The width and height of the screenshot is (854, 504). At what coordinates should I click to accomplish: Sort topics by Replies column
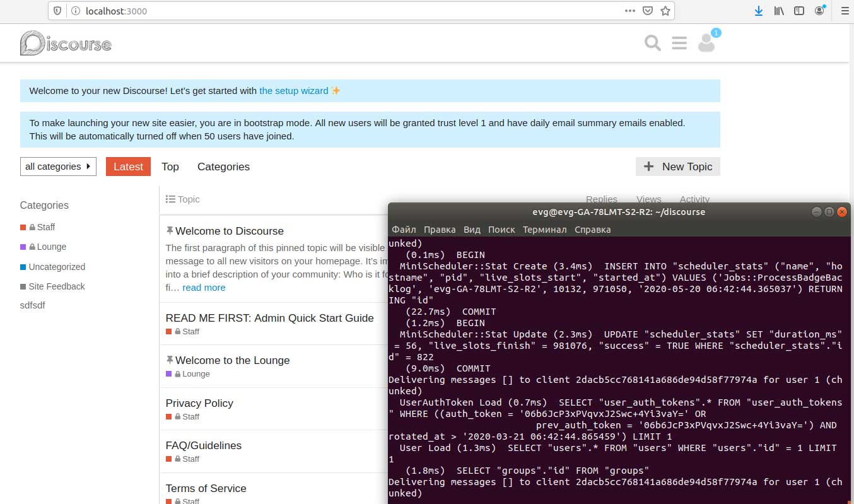[x=601, y=199]
